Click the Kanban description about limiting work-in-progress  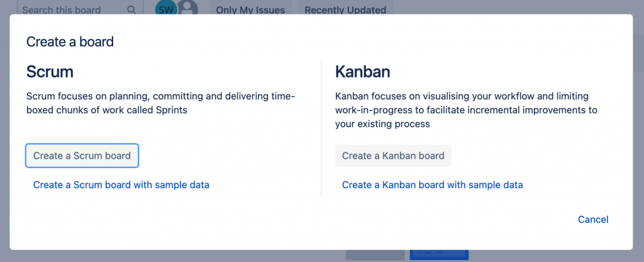[x=465, y=110]
